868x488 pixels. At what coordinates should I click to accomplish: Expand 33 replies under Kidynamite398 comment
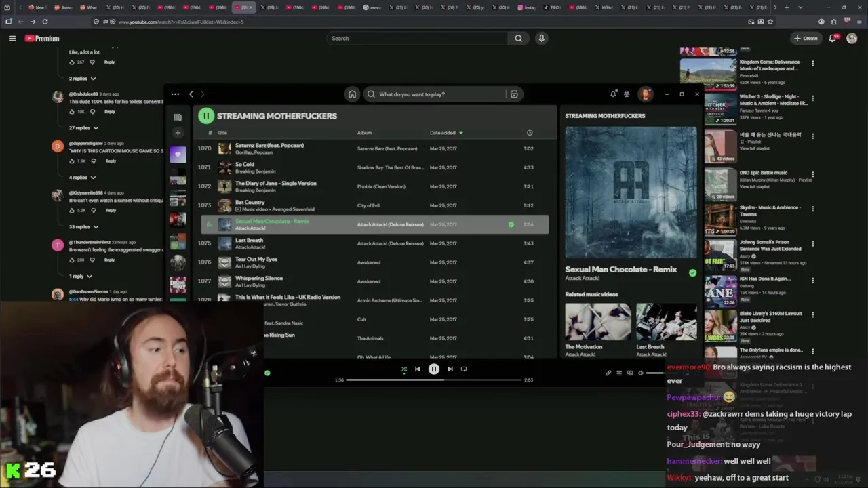[84, 227]
